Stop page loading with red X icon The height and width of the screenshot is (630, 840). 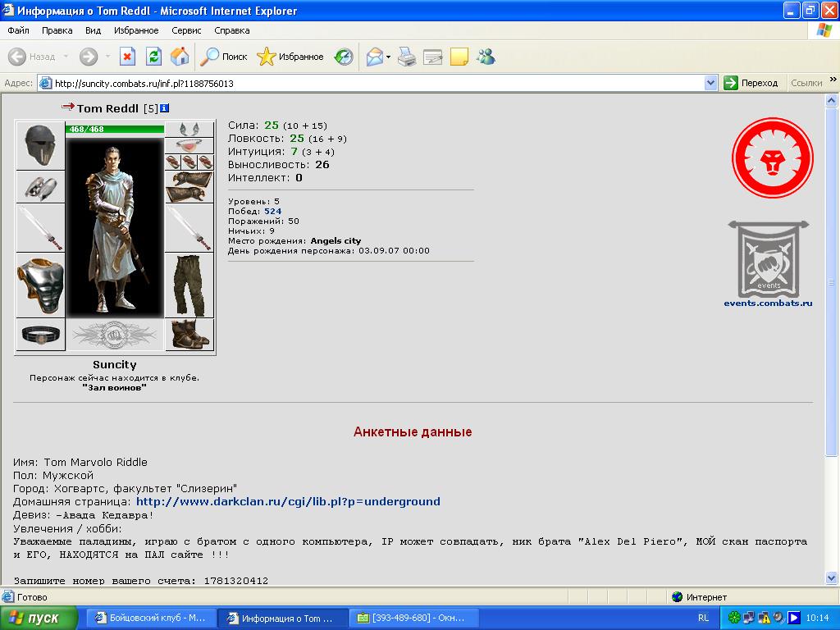pyautogui.click(x=127, y=57)
